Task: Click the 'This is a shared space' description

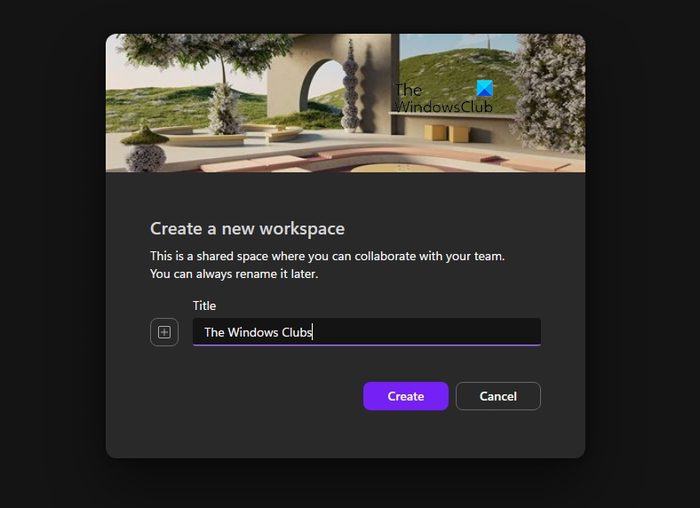Action: point(327,256)
